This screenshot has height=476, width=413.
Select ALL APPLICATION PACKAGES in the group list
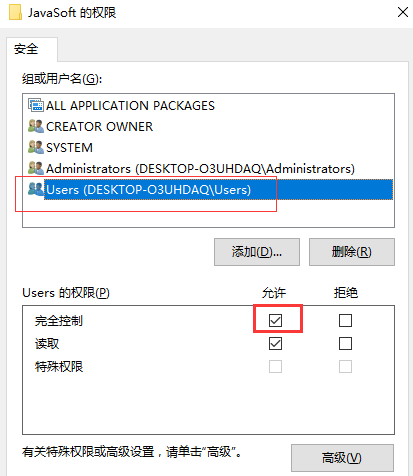coord(130,106)
